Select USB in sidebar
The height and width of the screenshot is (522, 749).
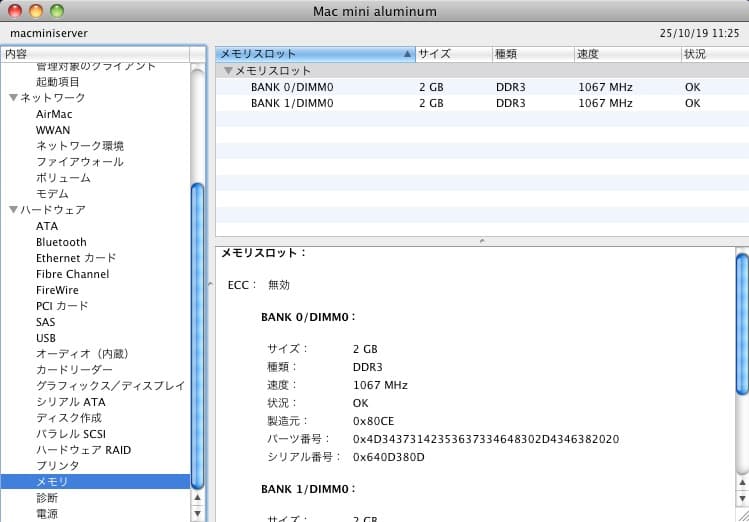click(x=46, y=338)
